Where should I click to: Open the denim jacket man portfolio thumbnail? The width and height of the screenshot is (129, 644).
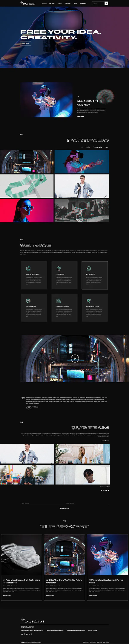pyautogui.click(x=81, y=186)
